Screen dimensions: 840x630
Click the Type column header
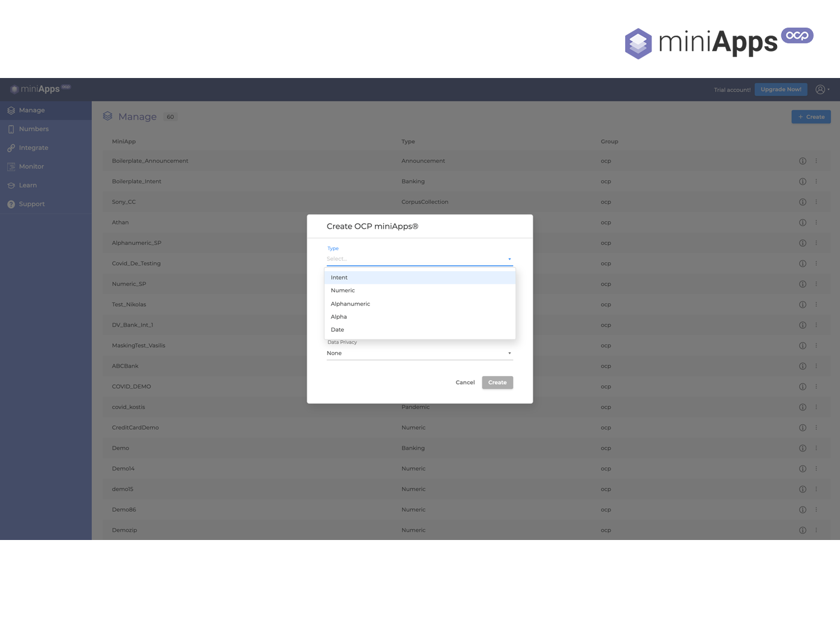(x=408, y=142)
